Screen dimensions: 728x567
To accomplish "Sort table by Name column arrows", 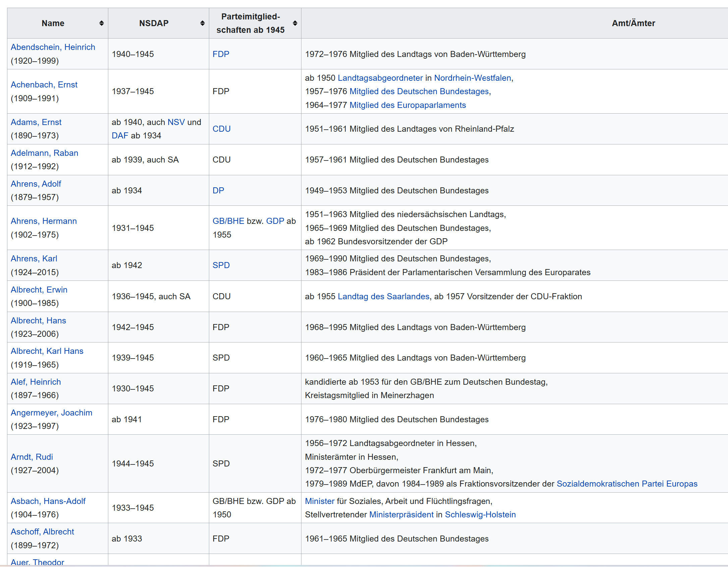I will pos(101,23).
